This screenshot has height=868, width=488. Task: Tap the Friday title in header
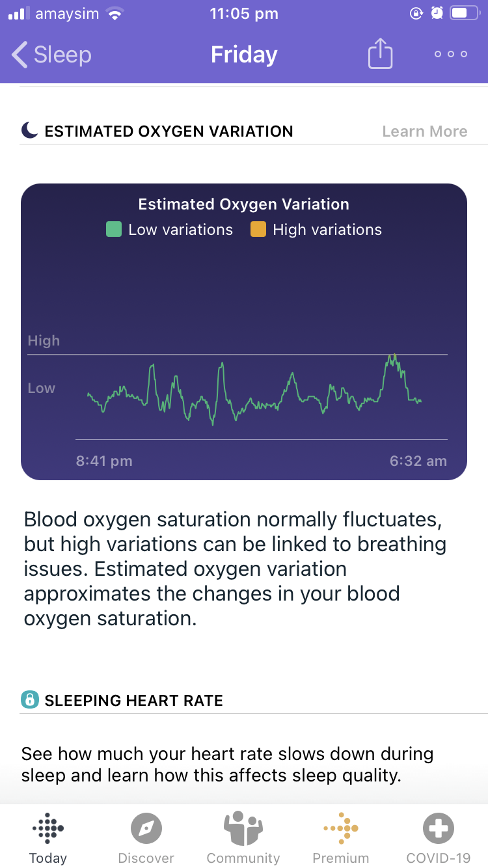(244, 55)
